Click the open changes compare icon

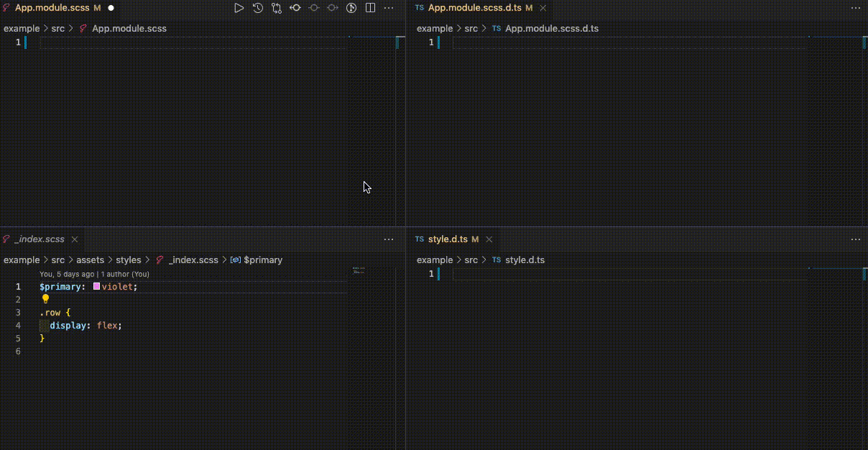coord(277,8)
